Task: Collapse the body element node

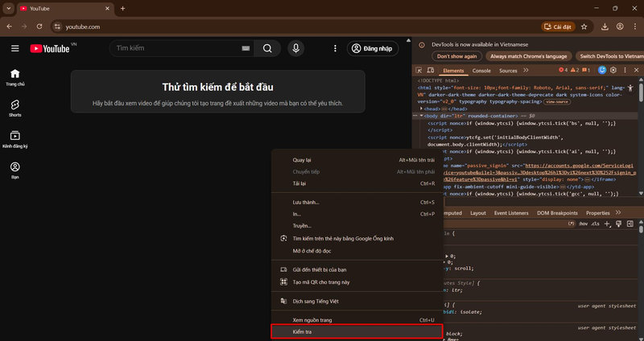Action: [421, 116]
